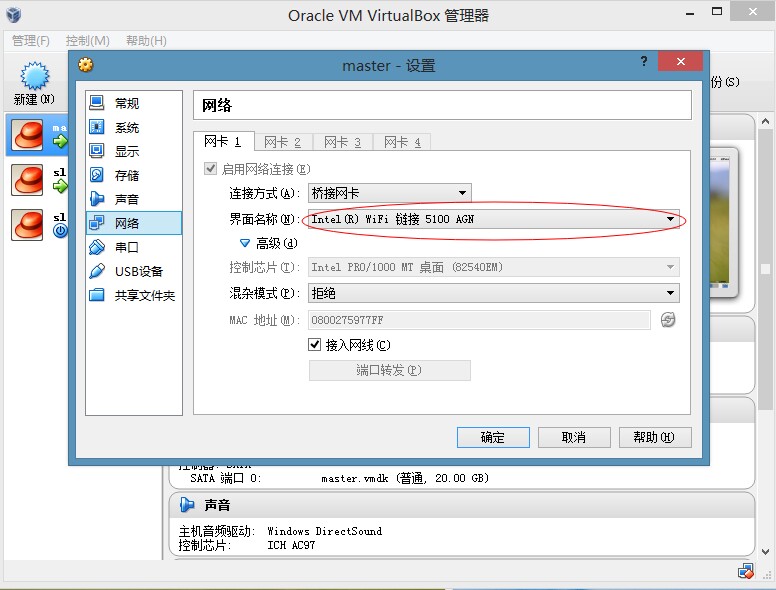The width and height of the screenshot is (776, 590).
Task: Switch to 网卡 1 tab
Action: click(223, 142)
